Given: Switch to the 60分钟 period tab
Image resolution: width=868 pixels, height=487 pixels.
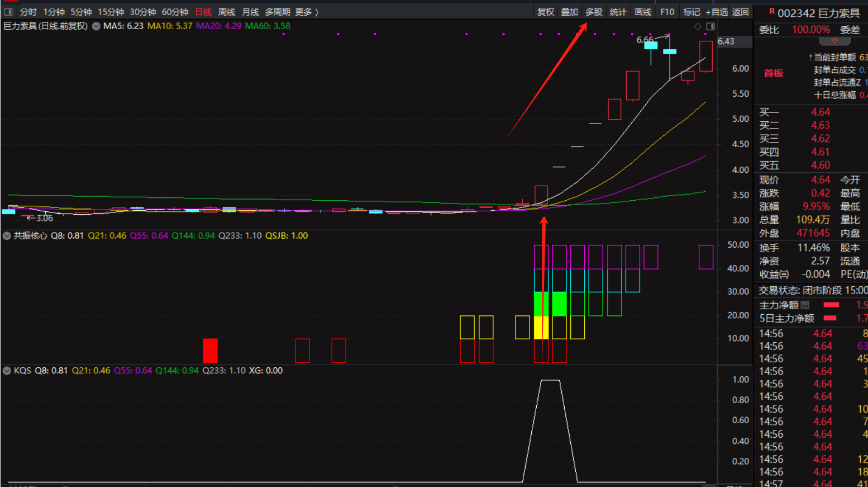Looking at the screenshot, I should pos(175,12).
